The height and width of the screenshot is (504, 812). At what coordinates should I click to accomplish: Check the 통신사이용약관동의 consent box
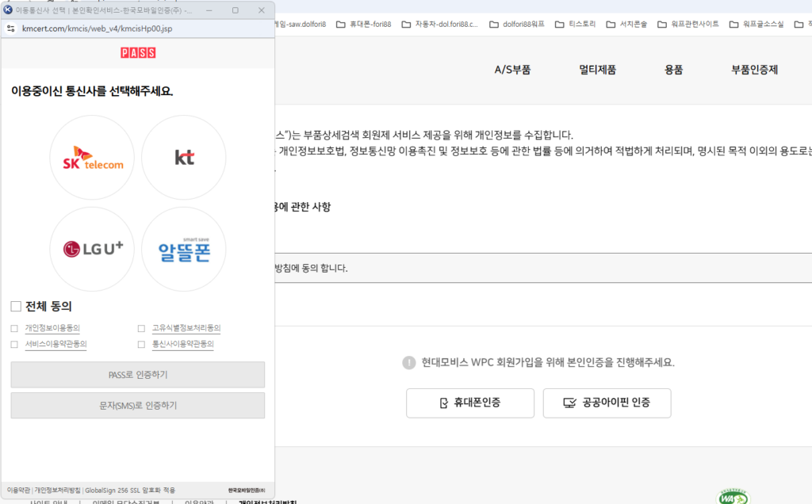click(x=140, y=344)
